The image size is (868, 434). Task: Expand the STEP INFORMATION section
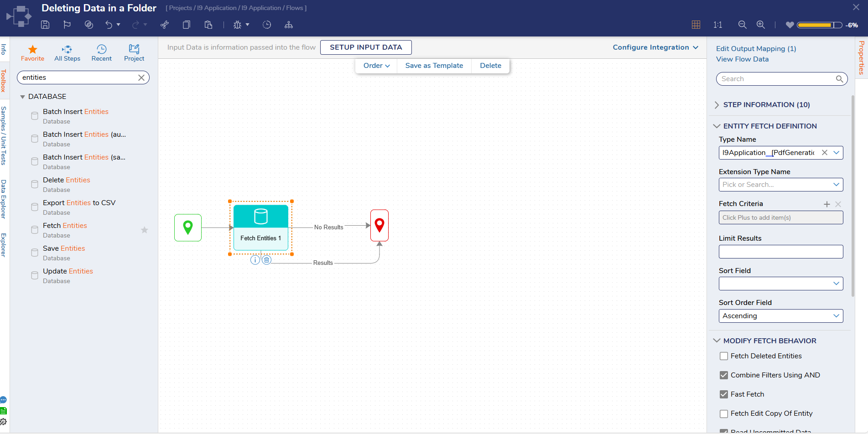766,105
